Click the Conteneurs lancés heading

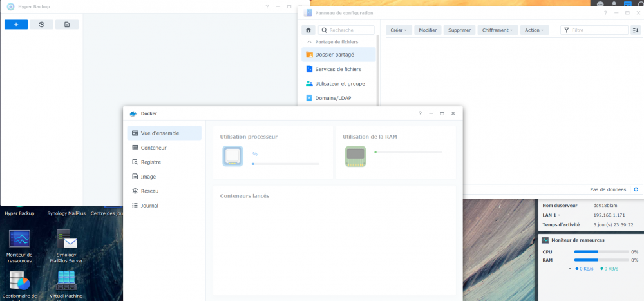245,196
